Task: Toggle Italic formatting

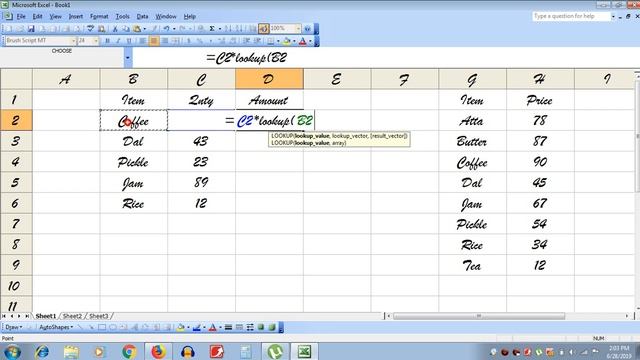Action: pyautogui.click(x=118, y=41)
